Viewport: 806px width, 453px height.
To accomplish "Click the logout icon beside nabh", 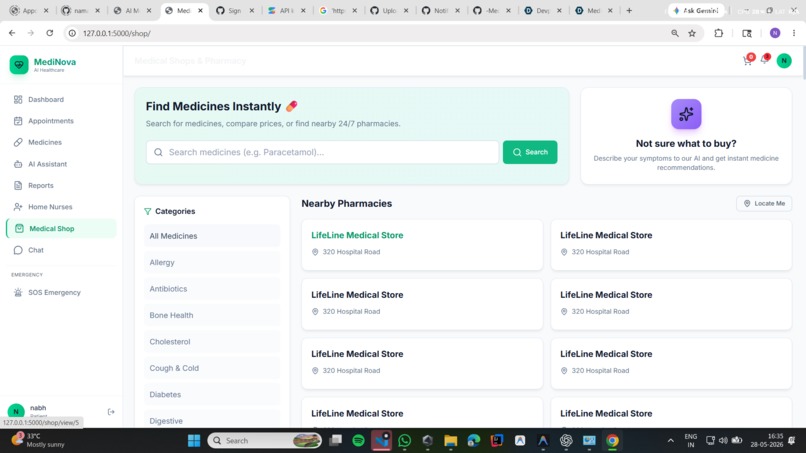I will tap(111, 411).
